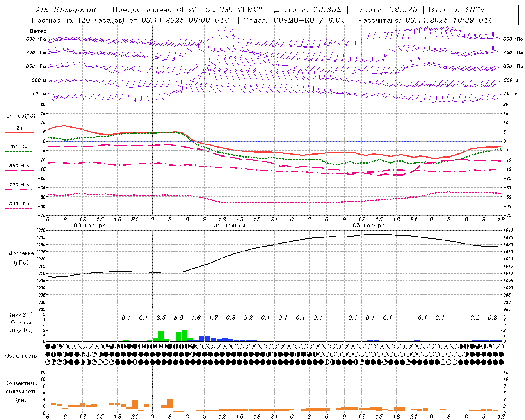Click the latitude value 52.575
The height and width of the screenshot is (420, 525).
403,10
